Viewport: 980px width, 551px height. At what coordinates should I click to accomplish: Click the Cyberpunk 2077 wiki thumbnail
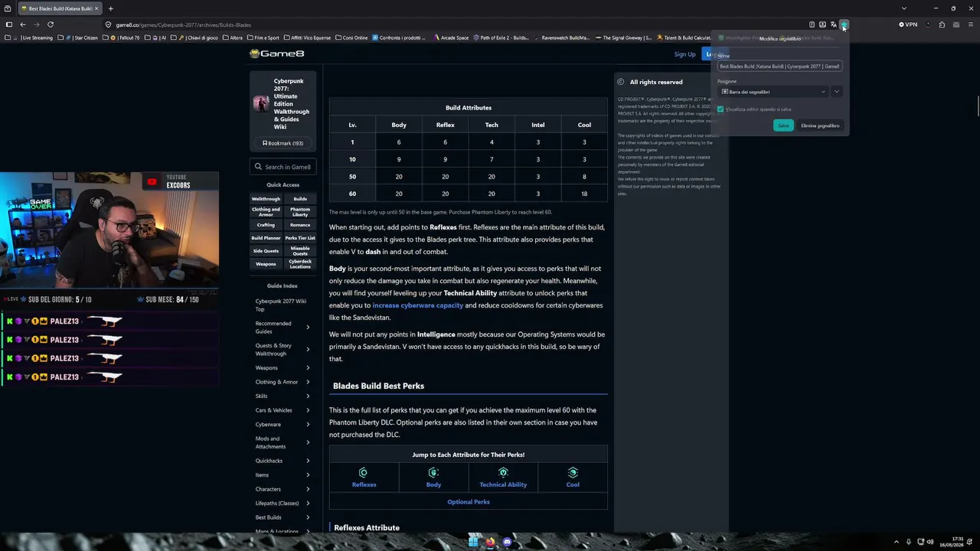pyautogui.click(x=261, y=104)
